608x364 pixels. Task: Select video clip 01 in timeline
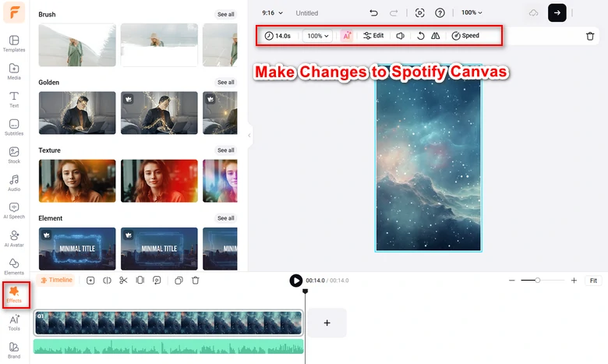tap(168, 323)
